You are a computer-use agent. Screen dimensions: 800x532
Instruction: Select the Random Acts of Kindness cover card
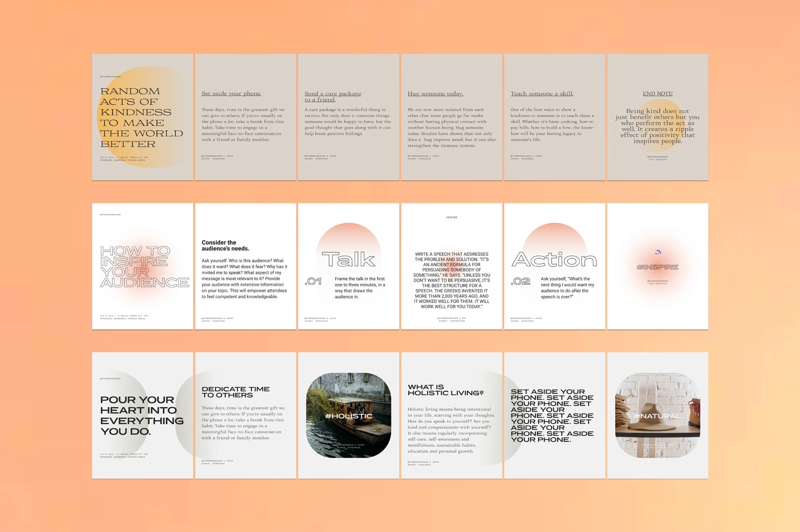pyautogui.click(x=142, y=117)
